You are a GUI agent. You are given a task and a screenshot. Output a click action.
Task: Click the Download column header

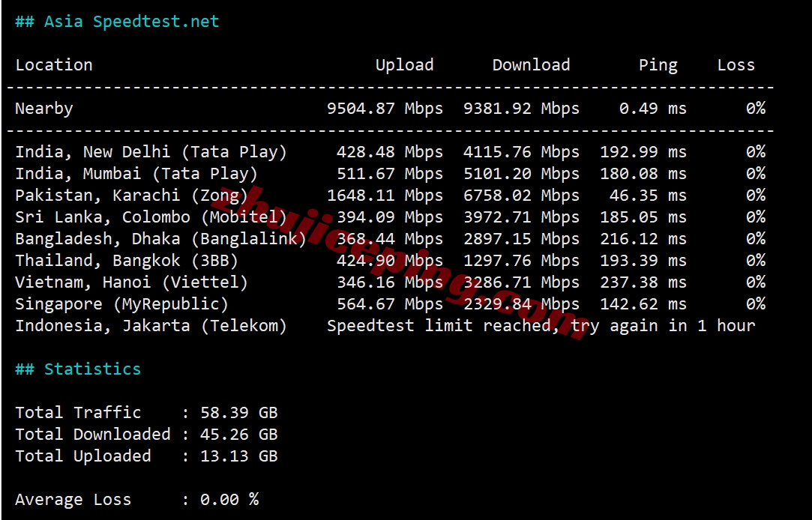tap(531, 65)
